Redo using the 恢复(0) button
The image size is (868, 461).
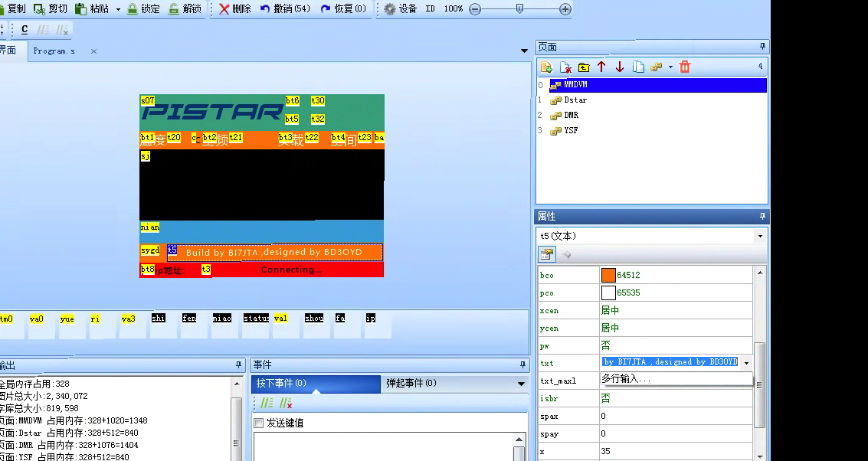343,9
